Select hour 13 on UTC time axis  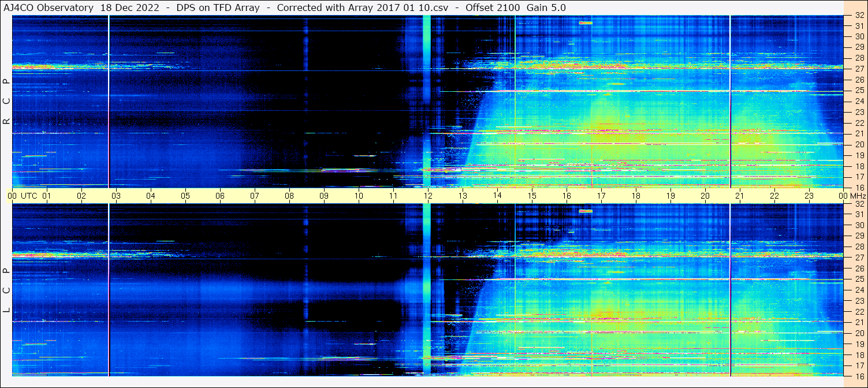pyautogui.click(x=463, y=196)
